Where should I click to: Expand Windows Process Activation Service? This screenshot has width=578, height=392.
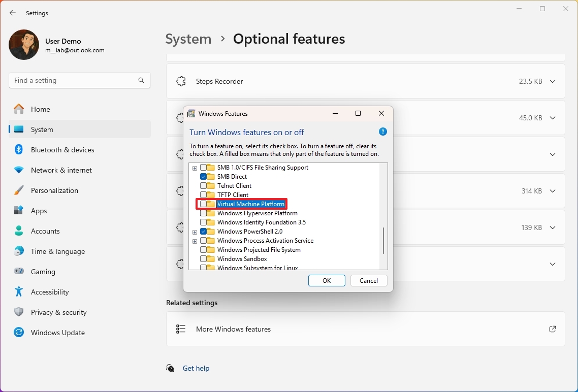pos(195,240)
